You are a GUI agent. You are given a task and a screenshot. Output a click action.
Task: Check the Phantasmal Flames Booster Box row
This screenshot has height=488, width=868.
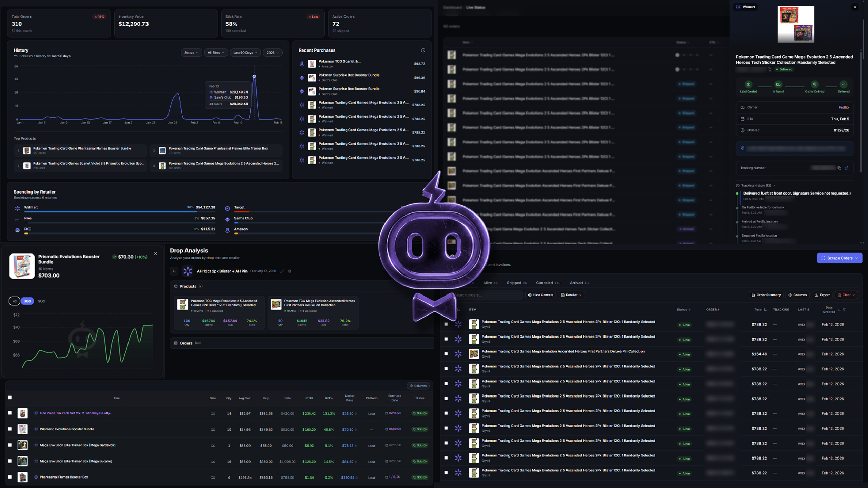(x=10, y=477)
